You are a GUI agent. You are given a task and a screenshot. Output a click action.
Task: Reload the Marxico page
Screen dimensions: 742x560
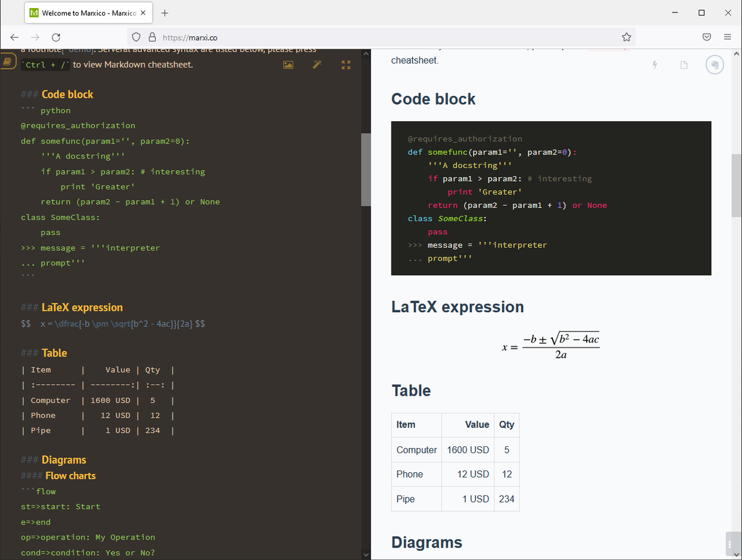(56, 37)
